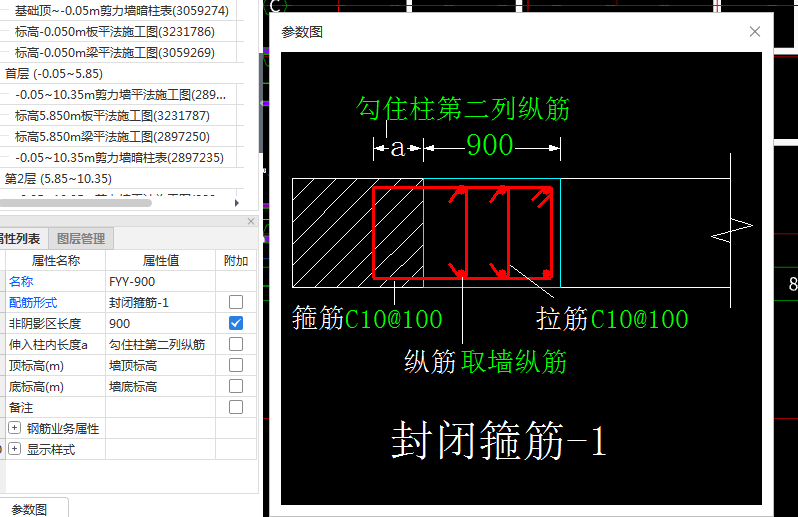Screen dimensions: 798x517
Task: Toggle the 备注 附加 checkbox
Action: [x=236, y=407]
